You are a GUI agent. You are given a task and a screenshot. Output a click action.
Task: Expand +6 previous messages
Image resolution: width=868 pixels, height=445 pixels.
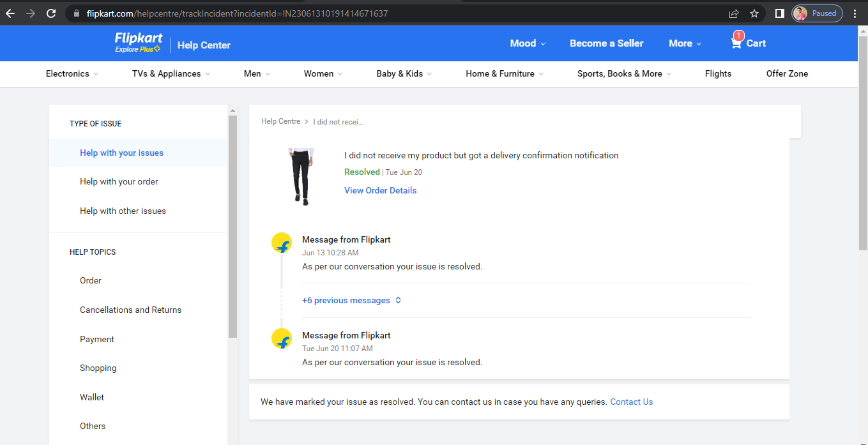pyautogui.click(x=351, y=300)
